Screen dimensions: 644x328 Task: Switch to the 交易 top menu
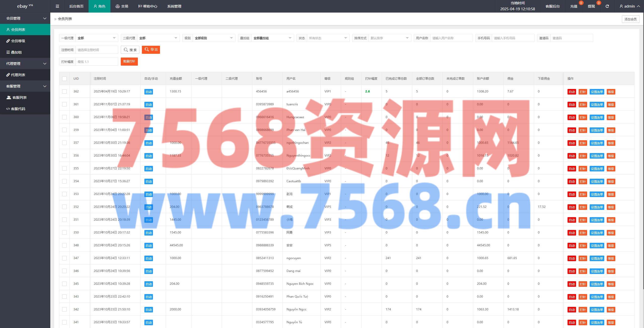tap(122, 6)
